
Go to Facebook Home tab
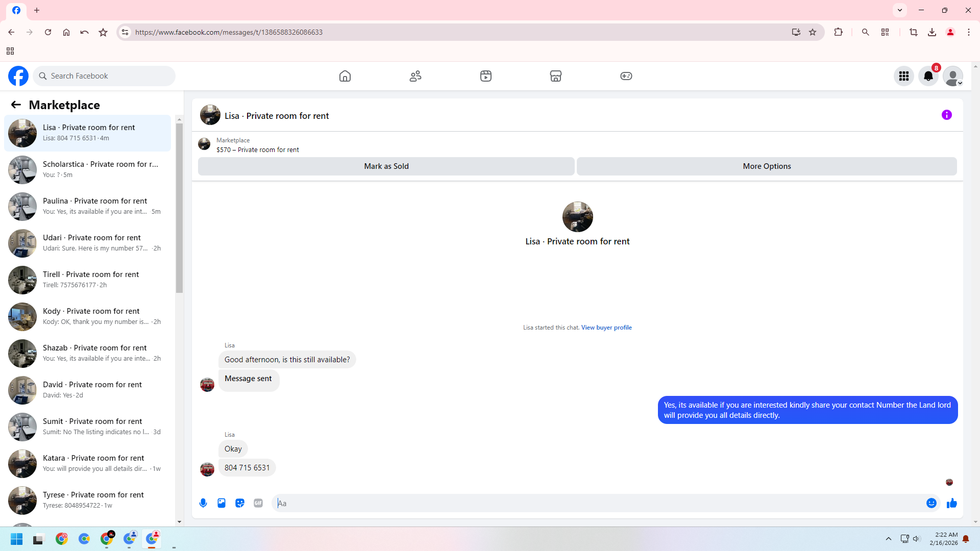pyautogui.click(x=345, y=76)
